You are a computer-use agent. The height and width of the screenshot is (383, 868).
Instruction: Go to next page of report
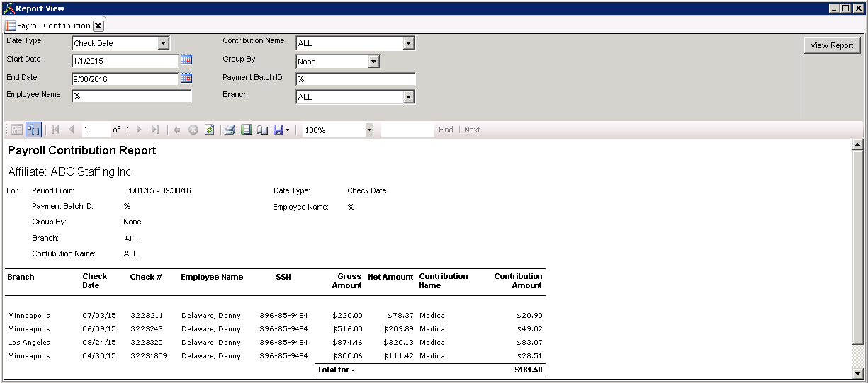tap(139, 130)
